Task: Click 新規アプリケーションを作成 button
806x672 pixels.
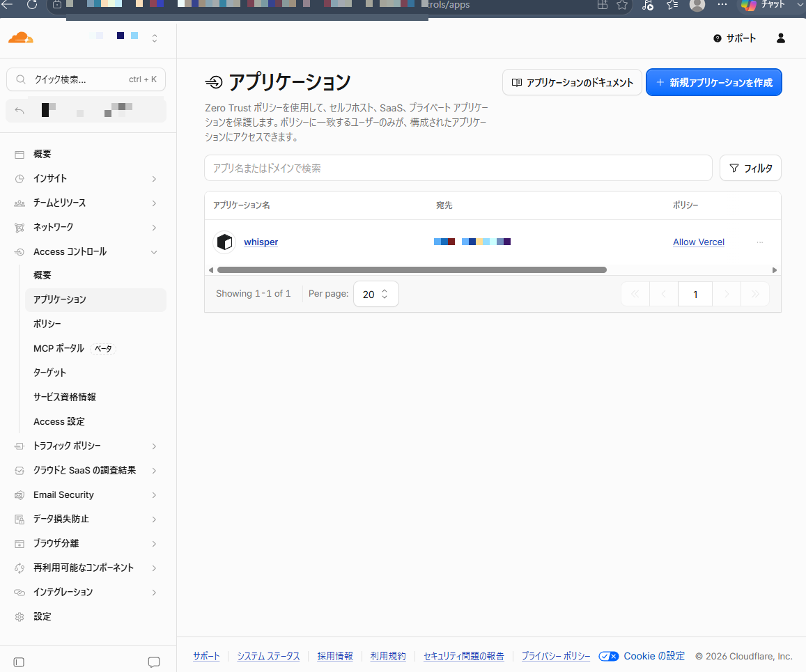Action: pos(714,82)
